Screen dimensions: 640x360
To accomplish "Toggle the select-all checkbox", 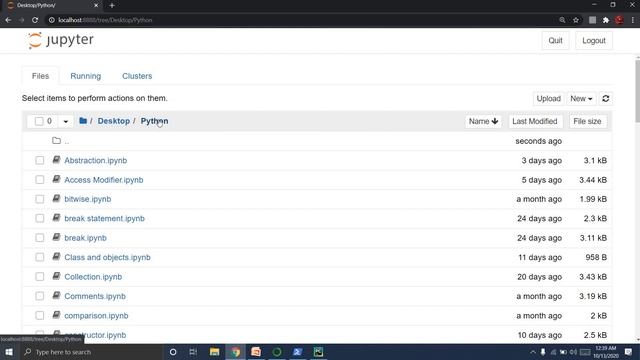I will (39, 121).
